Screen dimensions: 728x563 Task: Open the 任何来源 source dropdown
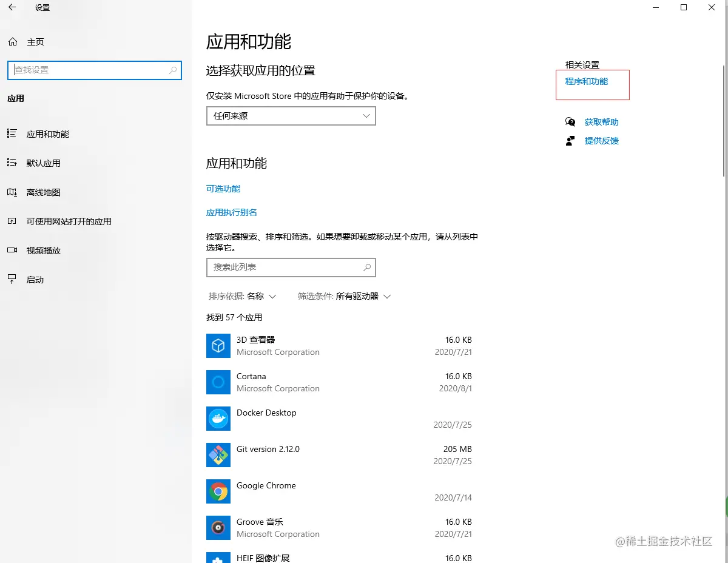click(x=291, y=116)
